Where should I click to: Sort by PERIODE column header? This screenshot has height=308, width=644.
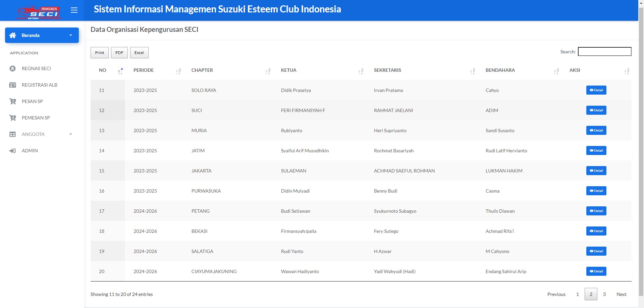tap(144, 70)
